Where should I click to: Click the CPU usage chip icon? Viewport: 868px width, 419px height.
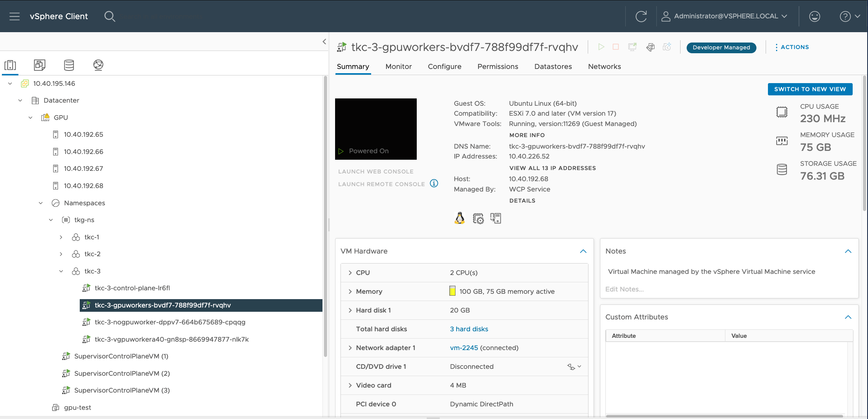(x=782, y=112)
